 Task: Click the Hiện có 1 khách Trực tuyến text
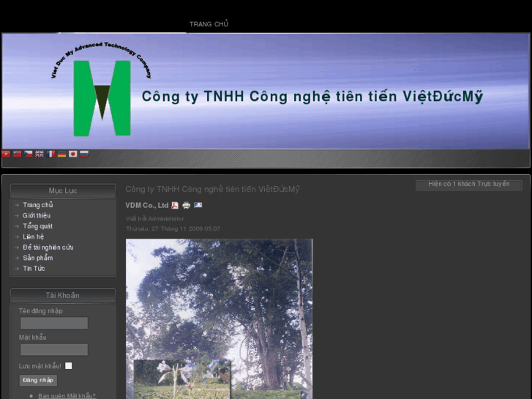point(469,184)
